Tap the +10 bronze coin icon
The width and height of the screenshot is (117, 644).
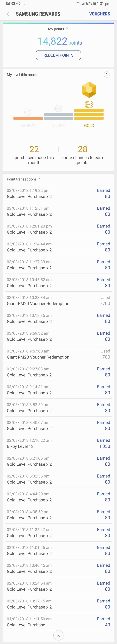pyautogui.click(x=28, y=113)
